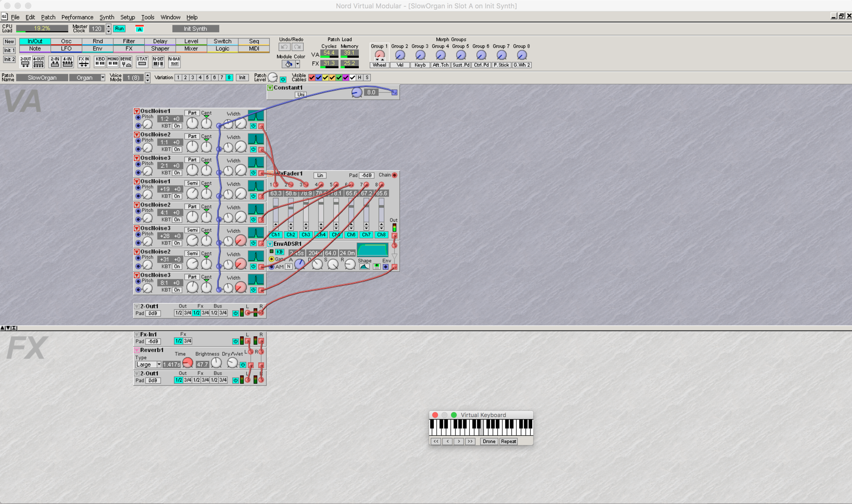Click the Run button
This screenshot has height=504, width=852.
pos(119,29)
